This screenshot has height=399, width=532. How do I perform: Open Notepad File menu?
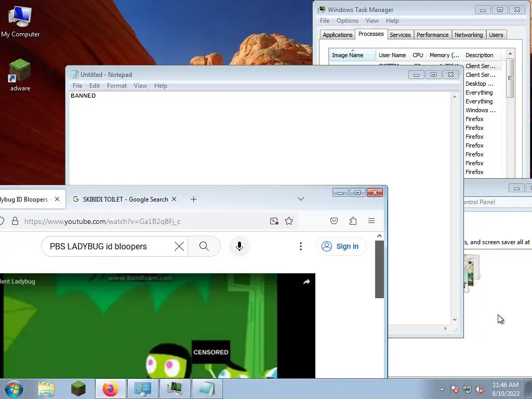coord(77,86)
